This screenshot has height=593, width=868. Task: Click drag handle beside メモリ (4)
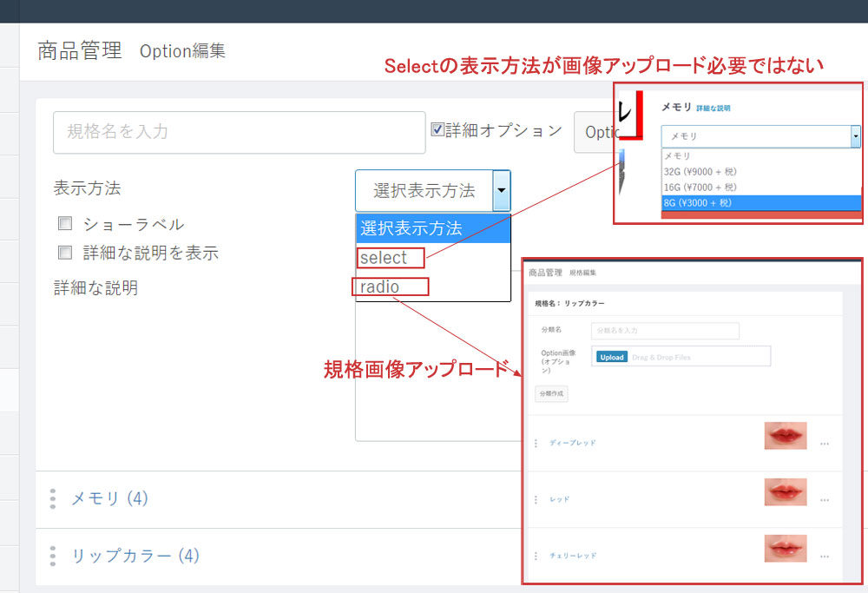tap(53, 498)
